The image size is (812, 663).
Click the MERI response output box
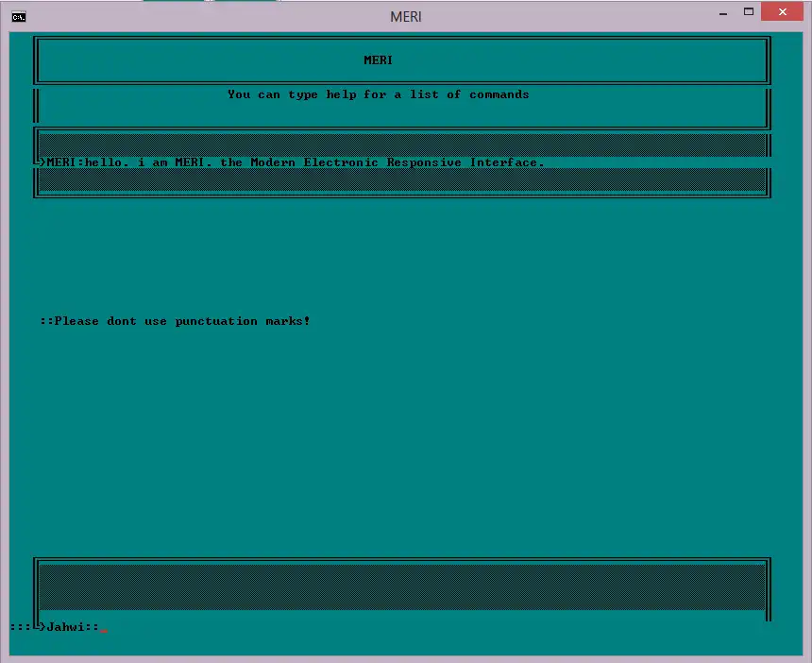tap(401, 162)
